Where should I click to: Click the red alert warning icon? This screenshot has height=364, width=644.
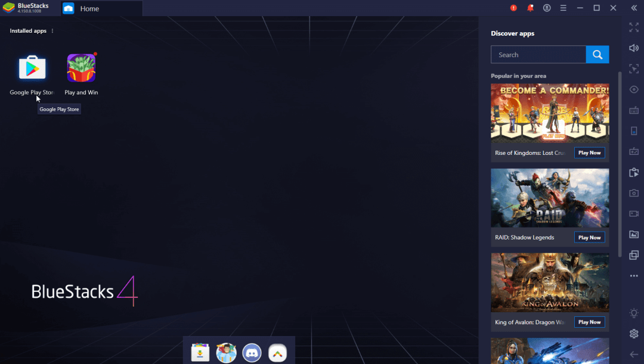click(513, 8)
